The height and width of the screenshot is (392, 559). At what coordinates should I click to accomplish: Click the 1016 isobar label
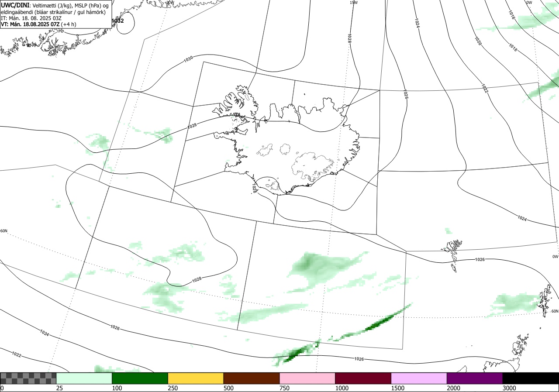click(x=512, y=14)
